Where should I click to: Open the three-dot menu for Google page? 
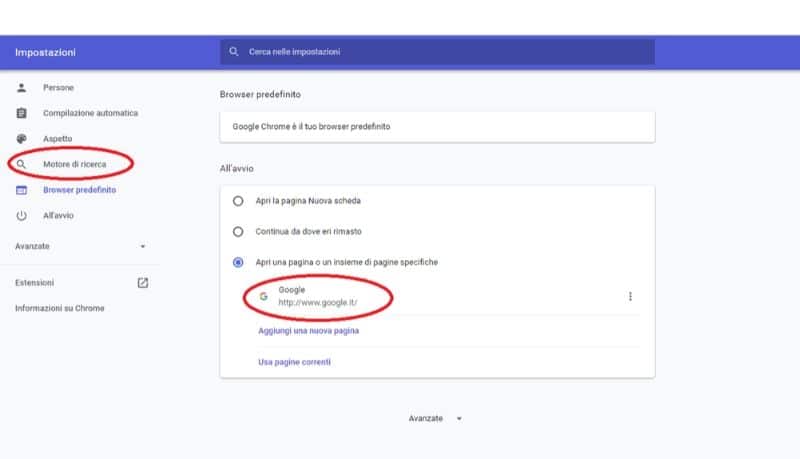coord(631,296)
